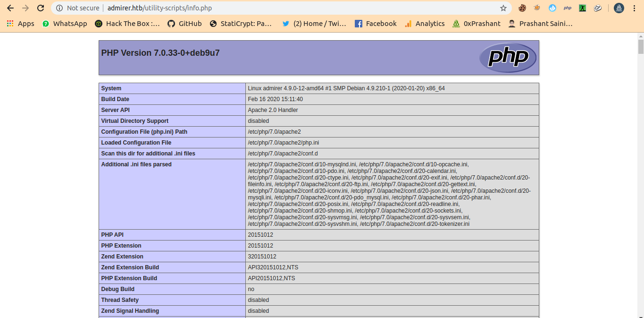
Task: Click the vertical page scrollbar thumb
Action: [640, 46]
